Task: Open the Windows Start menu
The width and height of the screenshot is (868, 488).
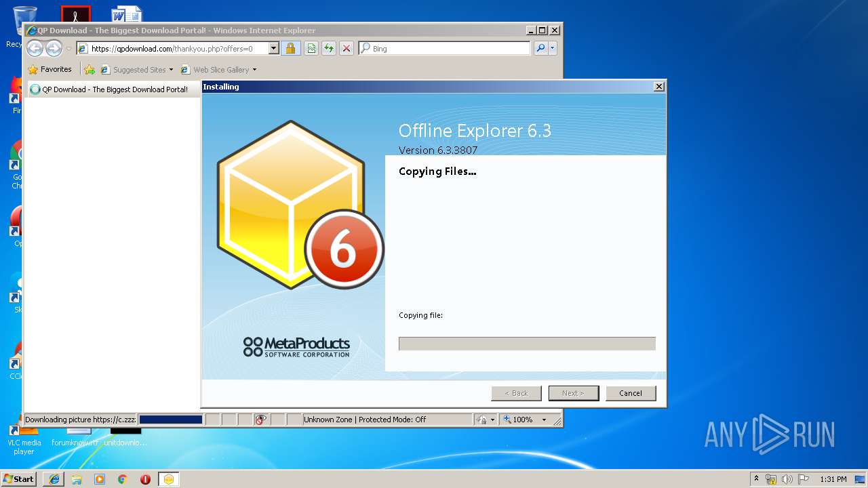Action: (x=19, y=479)
